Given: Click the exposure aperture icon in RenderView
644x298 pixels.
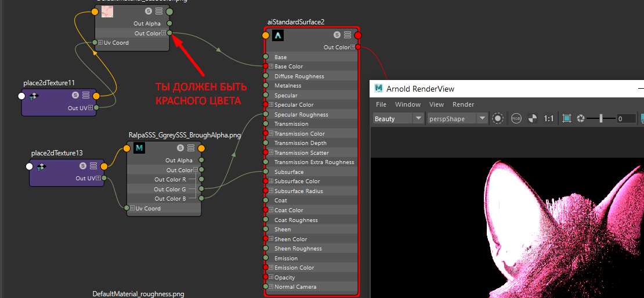Looking at the screenshot, I should (x=581, y=119).
